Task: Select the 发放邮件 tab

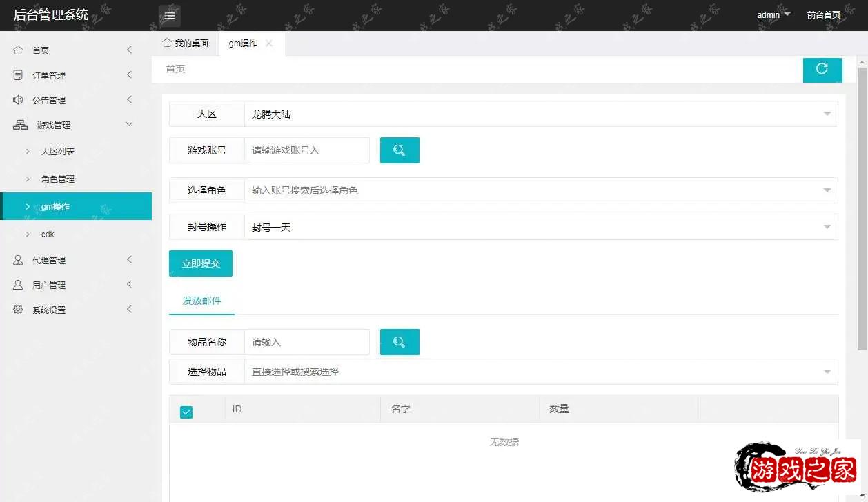Action: 201,301
